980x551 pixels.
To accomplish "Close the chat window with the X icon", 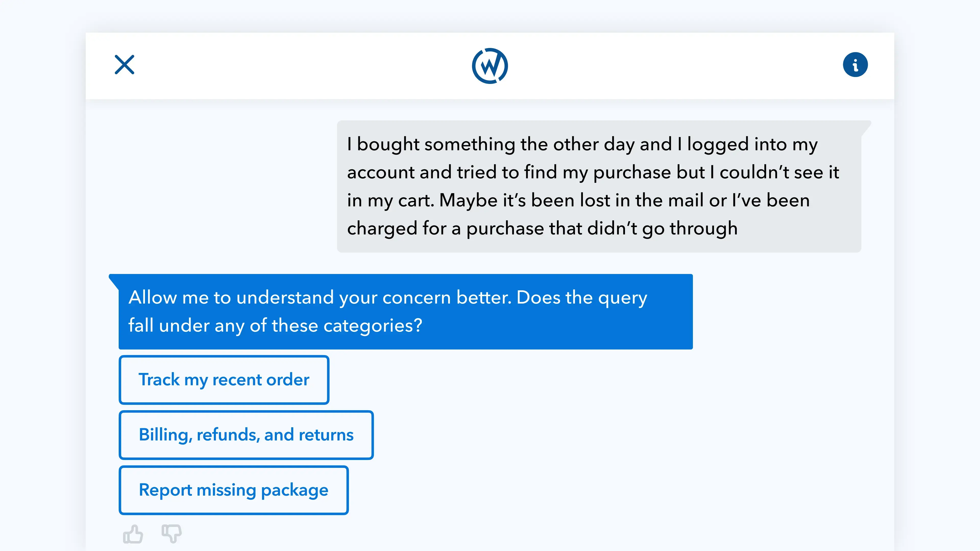I will coord(124,65).
